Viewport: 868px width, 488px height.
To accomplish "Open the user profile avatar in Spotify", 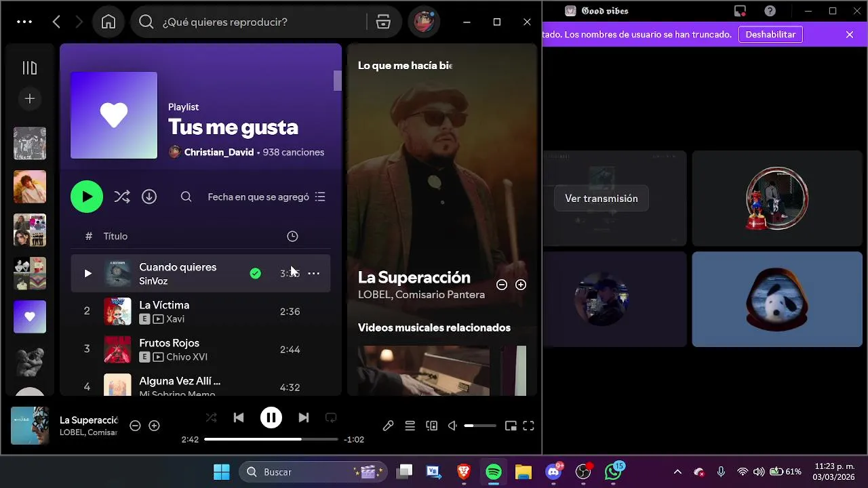I will [x=424, y=22].
